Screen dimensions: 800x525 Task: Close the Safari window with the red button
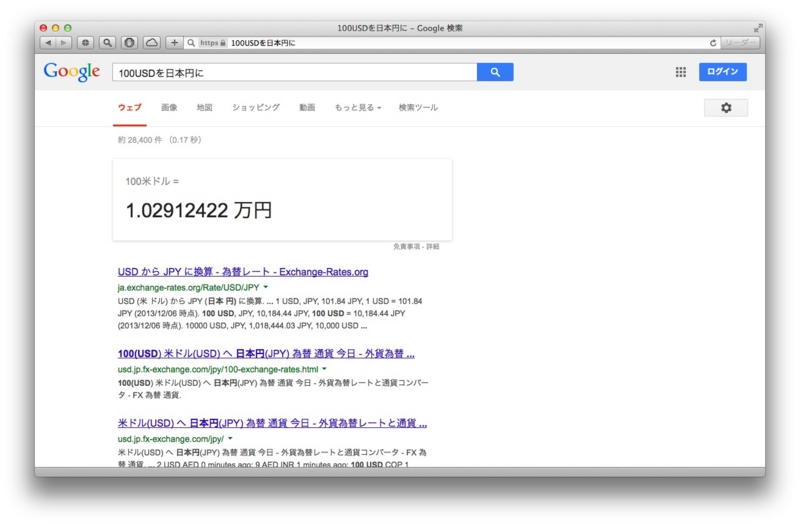tap(43, 28)
